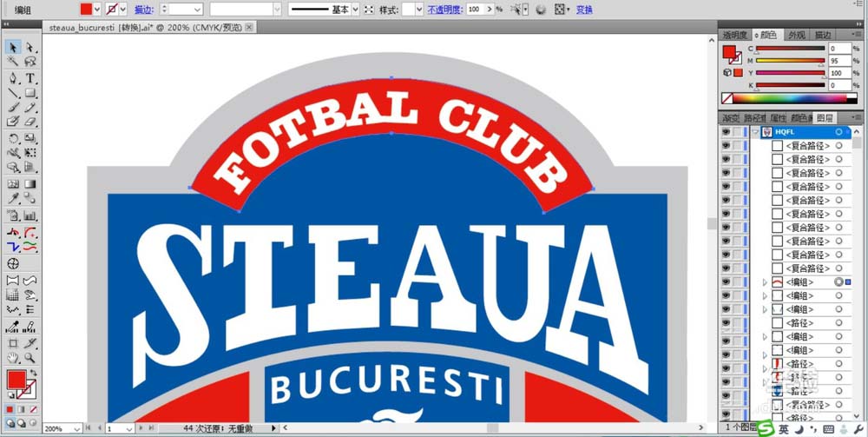The image size is (868, 437).
Task: Switch to the 属性 tab
Action: [x=779, y=117]
